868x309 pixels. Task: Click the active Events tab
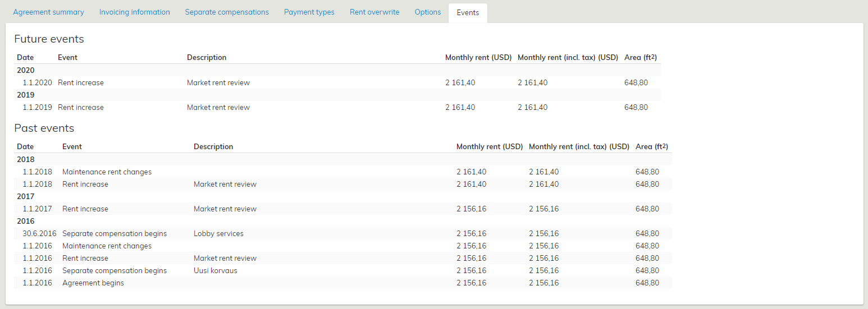point(468,13)
